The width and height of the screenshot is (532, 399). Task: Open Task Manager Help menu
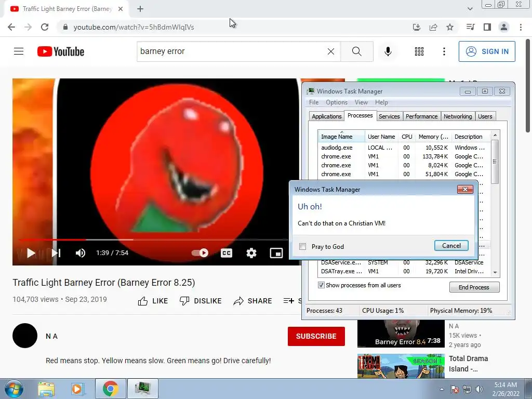pyautogui.click(x=381, y=102)
